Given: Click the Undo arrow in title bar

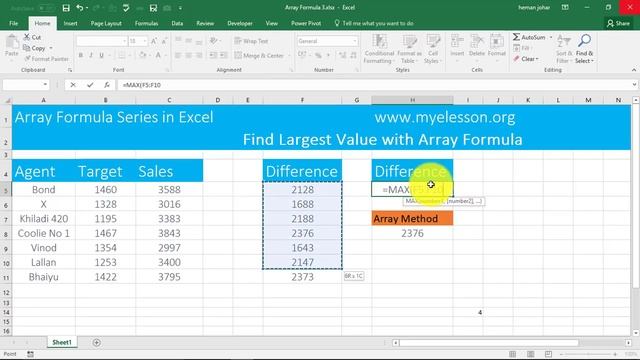Looking at the screenshot, I should coord(80,8).
